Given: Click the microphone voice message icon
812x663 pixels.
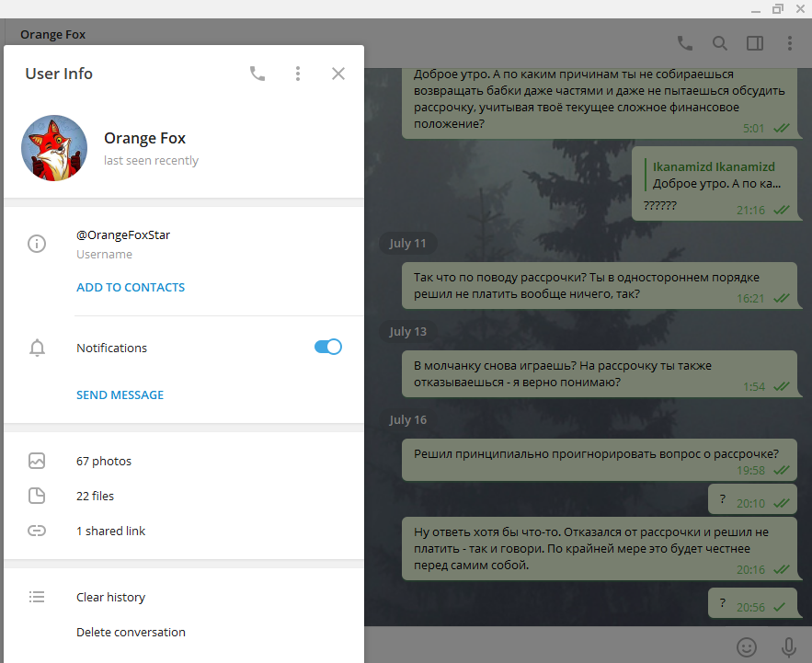Looking at the screenshot, I should (789, 647).
